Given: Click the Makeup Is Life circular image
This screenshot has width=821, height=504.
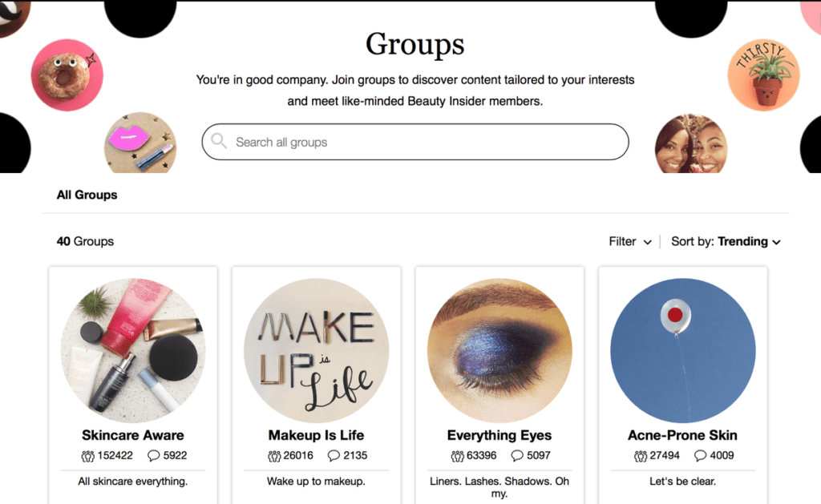Looking at the screenshot, I should 316,351.
